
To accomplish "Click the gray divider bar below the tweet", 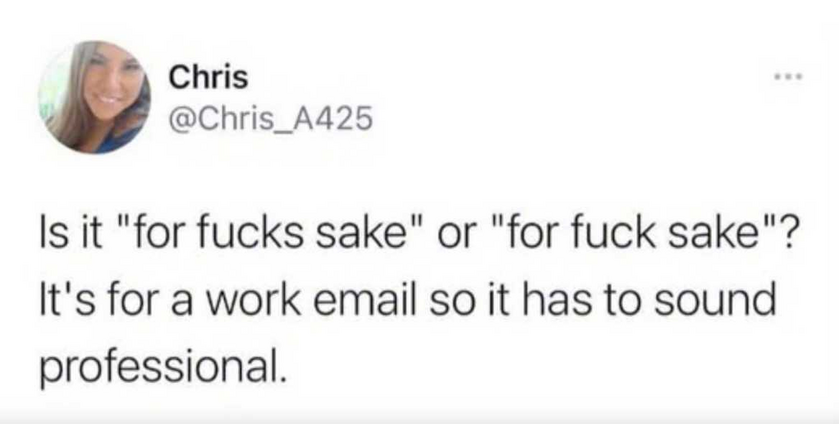I will coord(419,412).
